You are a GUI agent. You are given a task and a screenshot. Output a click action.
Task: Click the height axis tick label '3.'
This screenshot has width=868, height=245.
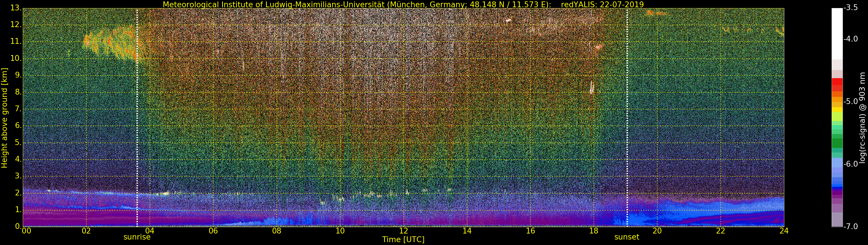pyautogui.click(x=18, y=176)
